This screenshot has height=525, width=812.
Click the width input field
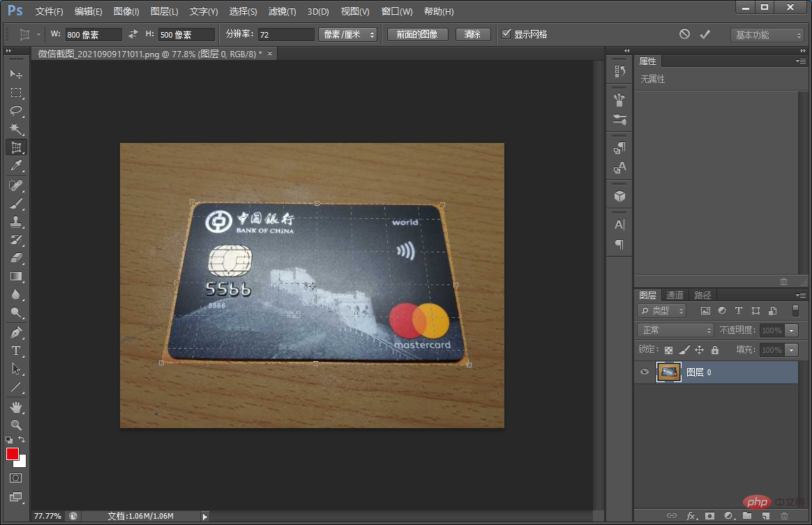point(93,35)
